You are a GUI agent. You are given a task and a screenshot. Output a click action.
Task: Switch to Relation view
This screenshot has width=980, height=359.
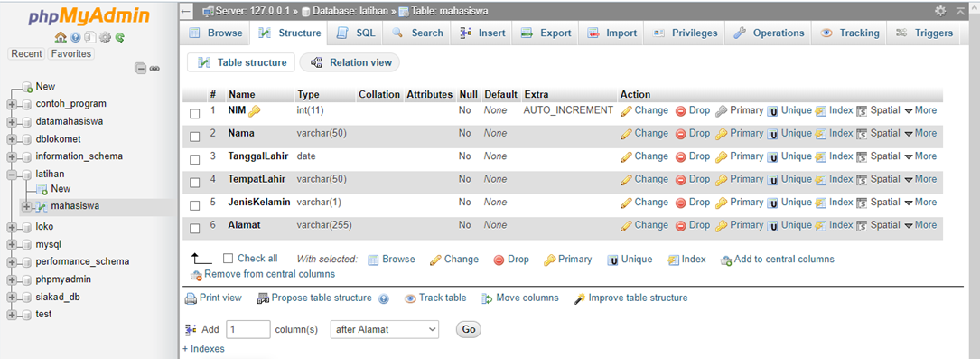[x=350, y=62]
